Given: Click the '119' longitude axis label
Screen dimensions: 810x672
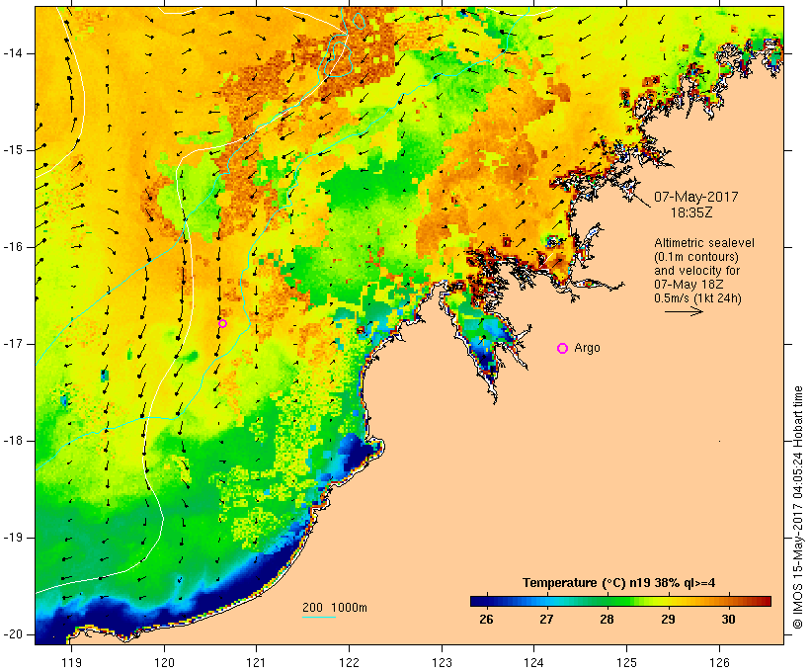Looking at the screenshot, I should (71, 662).
